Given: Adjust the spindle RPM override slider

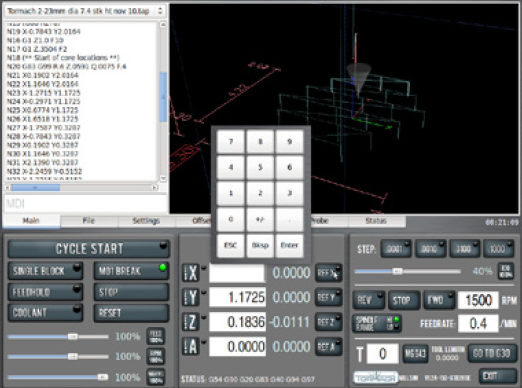Looking at the screenshot, I should (58, 357).
